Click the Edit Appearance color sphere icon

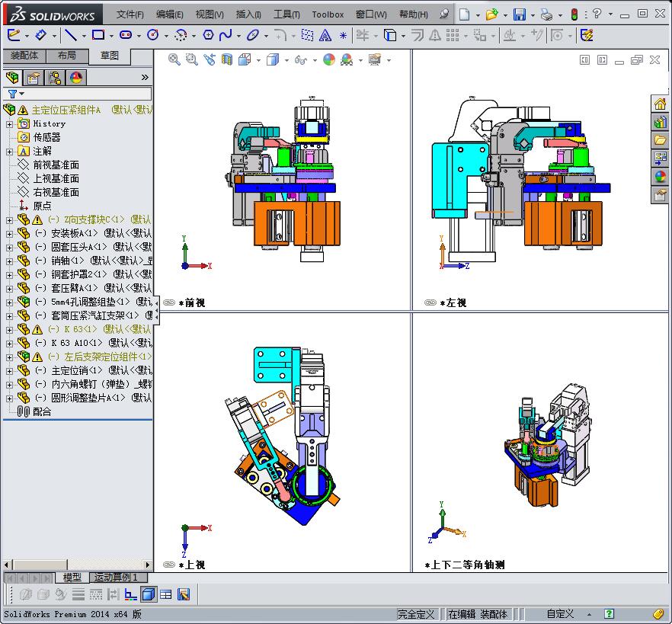(x=328, y=59)
